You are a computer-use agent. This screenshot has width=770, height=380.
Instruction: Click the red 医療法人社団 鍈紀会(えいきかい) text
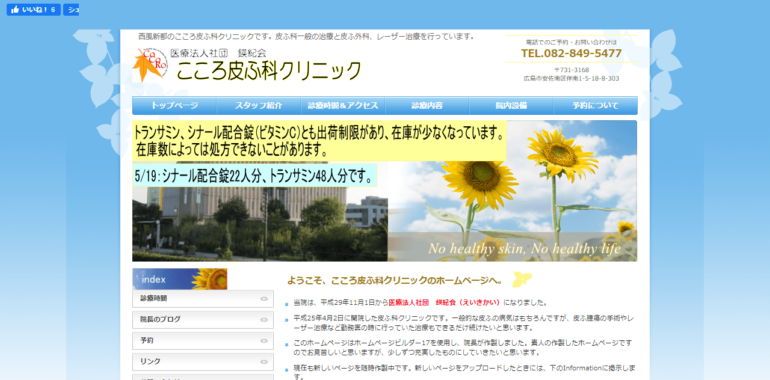(444, 302)
